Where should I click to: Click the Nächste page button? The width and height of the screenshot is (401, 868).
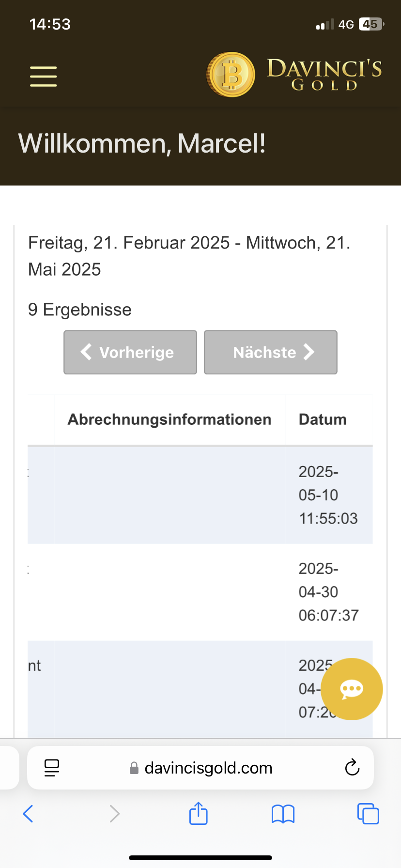[271, 352]
